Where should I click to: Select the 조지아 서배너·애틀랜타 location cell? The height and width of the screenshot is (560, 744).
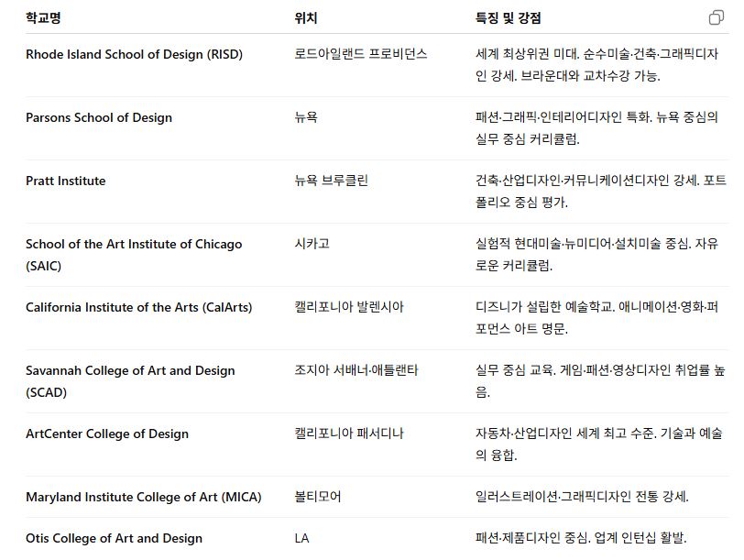coord(356,370)
